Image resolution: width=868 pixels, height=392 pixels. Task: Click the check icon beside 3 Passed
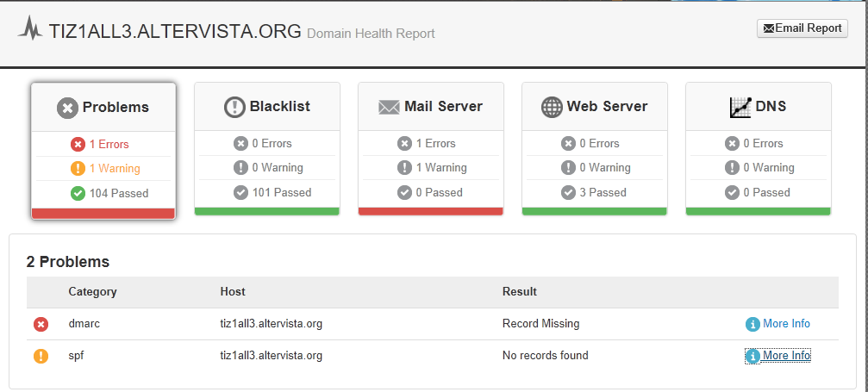click(569, 193)
